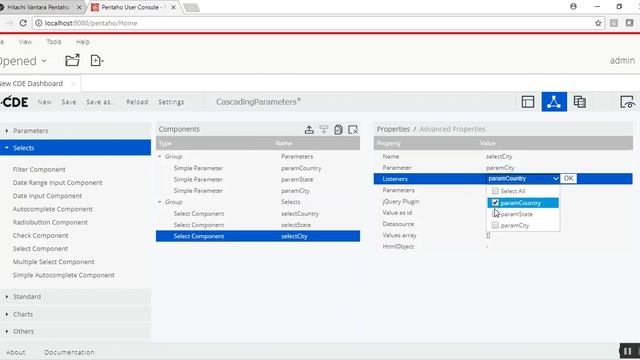Open the Tools menu

coord(53,42)
